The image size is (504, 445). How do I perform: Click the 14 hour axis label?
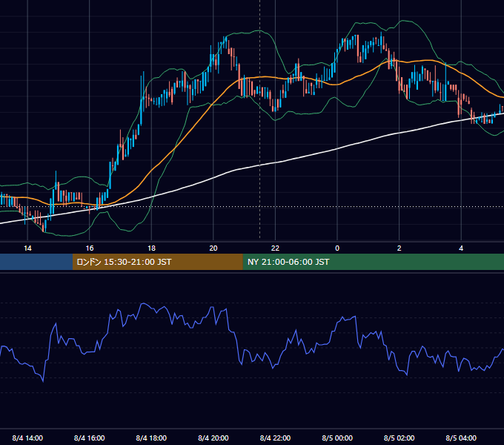27,248
